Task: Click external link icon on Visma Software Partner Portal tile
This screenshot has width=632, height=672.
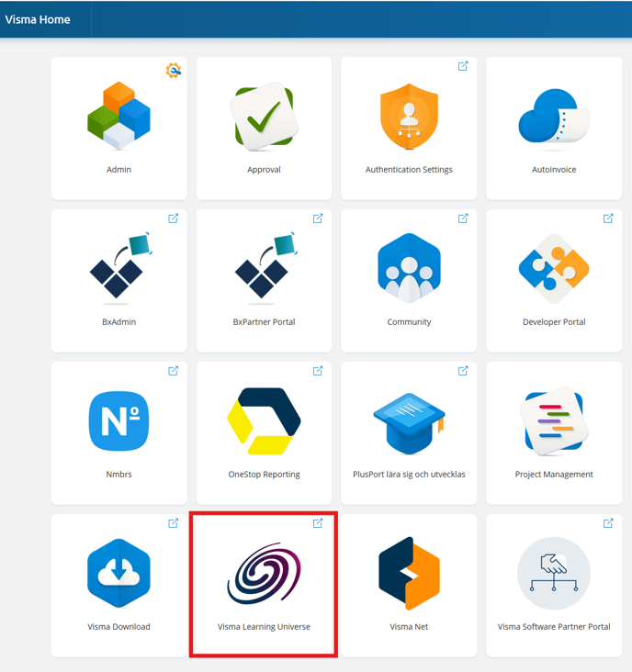Action: click(608, 523)
